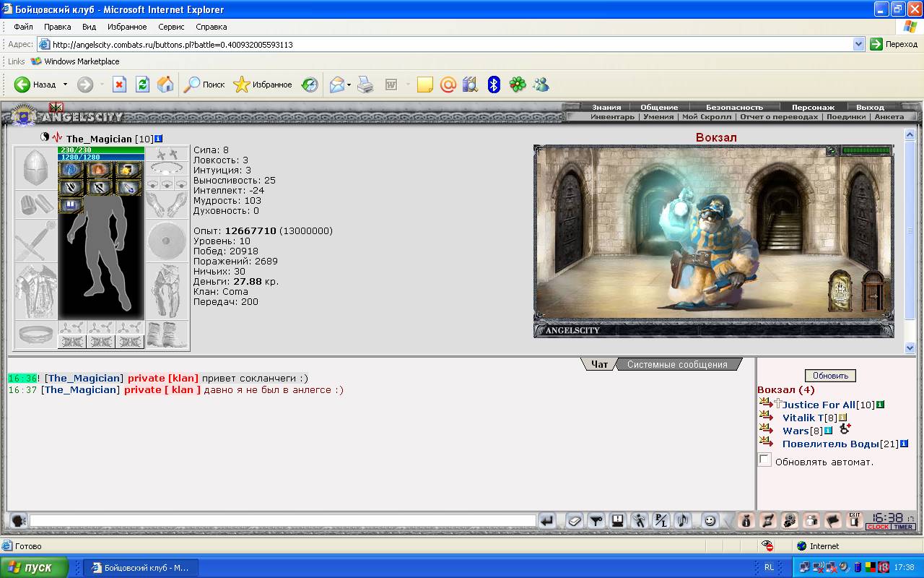Image resolution: width=924 pixels, height=578 pixels.
Task: Click the empty body armor slot
Action: pos(35,291)
